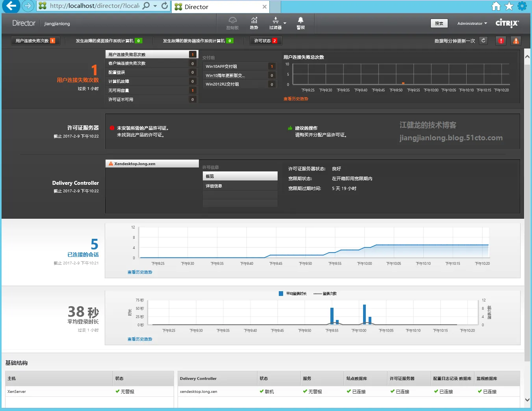Select 概览 under license info

pos(240,176)
